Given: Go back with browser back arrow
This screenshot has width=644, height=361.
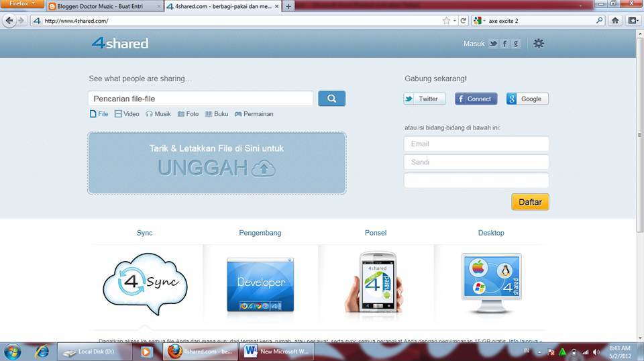Looking at the screenshot, I should [x=9, y=21].
